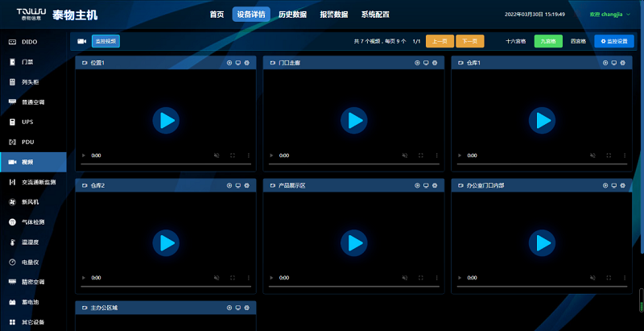Open settings gear icon on 仓库1 panel

[622, 63]
